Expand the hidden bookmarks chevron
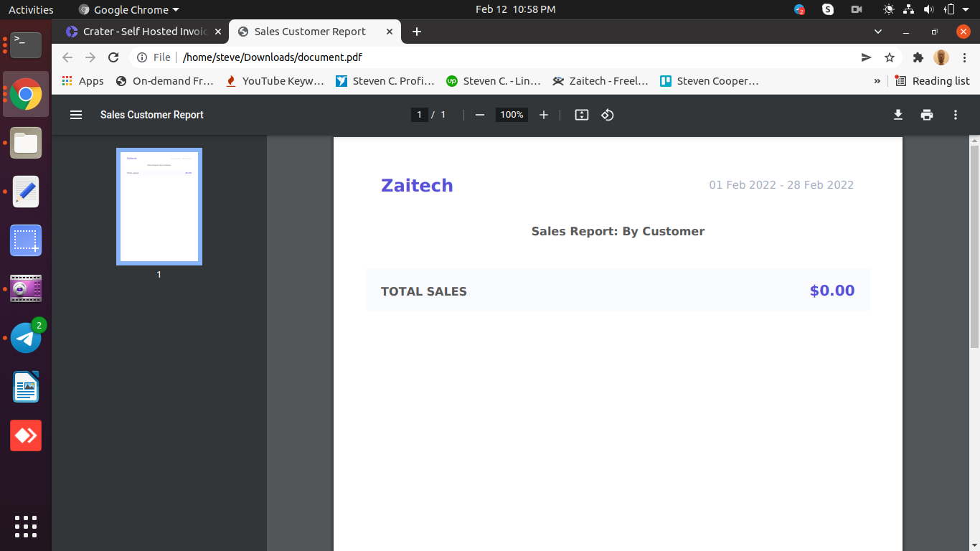The height and width of the screenshot is (551, 980). [877, 81]
